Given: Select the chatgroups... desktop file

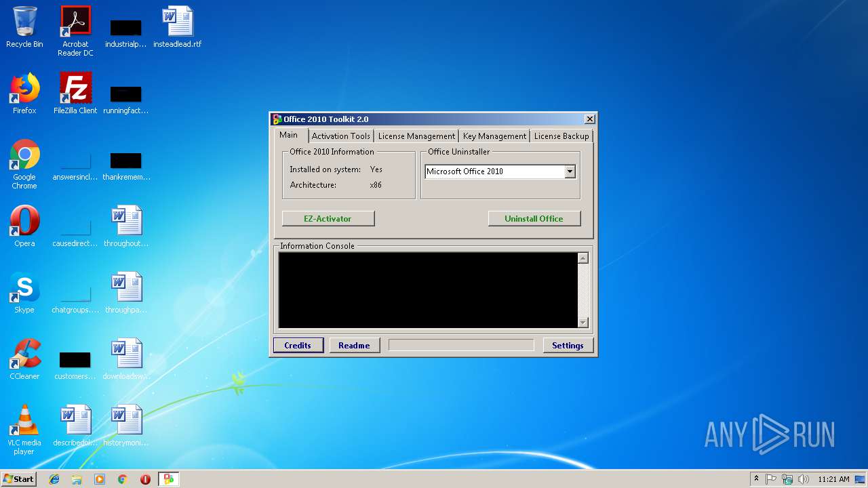Looking at the screenshot, I should point(75,297).
